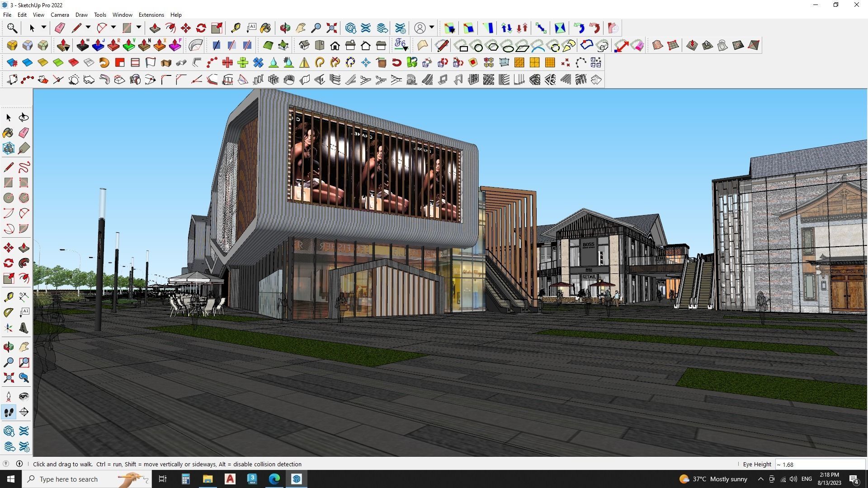868x488 pixels.
Task: Open the Tools menu
Action: coord(100,15)
